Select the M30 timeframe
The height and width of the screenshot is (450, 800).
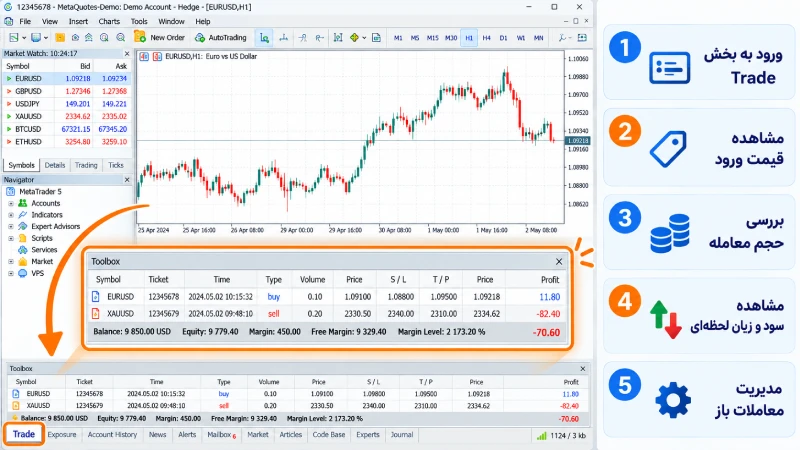[451, 38]
